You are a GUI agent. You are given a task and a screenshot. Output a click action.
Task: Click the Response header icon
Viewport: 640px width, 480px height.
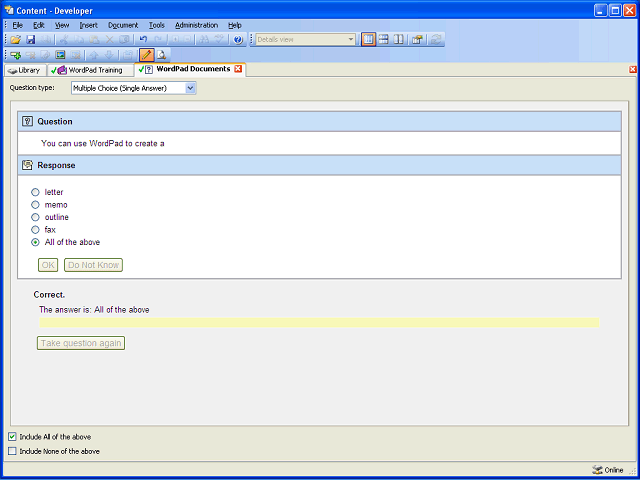click(27, 165)
